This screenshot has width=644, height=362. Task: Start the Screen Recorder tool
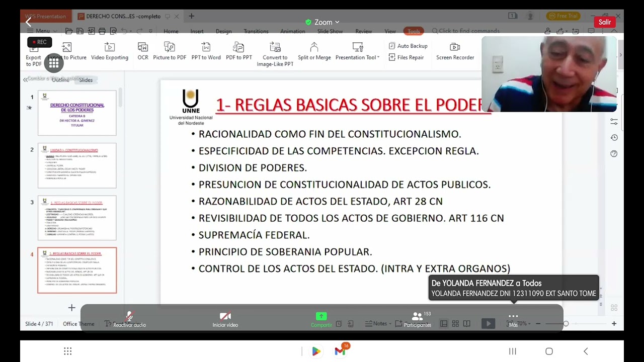(x=455, y=51)
